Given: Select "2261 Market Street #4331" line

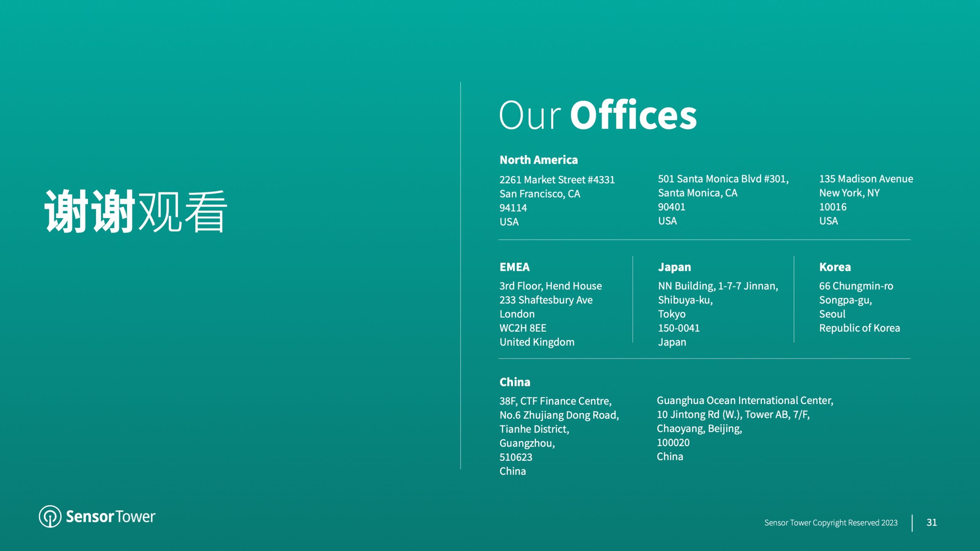Looking at the screenshot, I should [x=557, y=179].
